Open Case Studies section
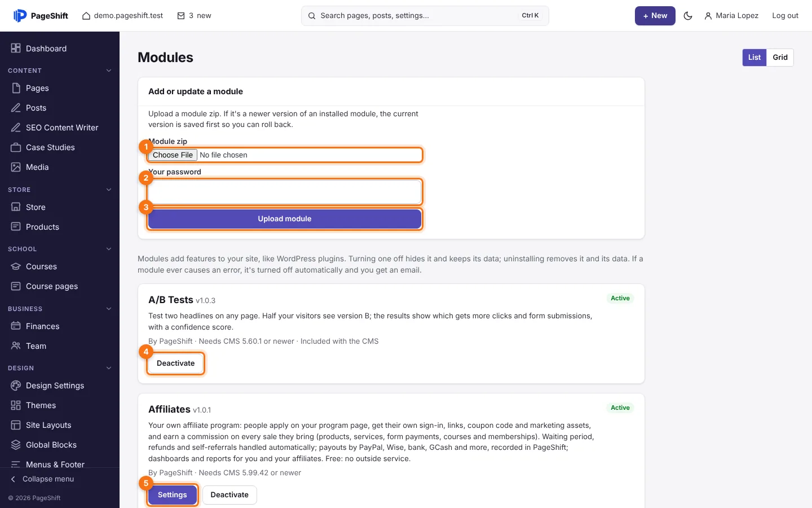Screen dimensions: 812x508 60,147
